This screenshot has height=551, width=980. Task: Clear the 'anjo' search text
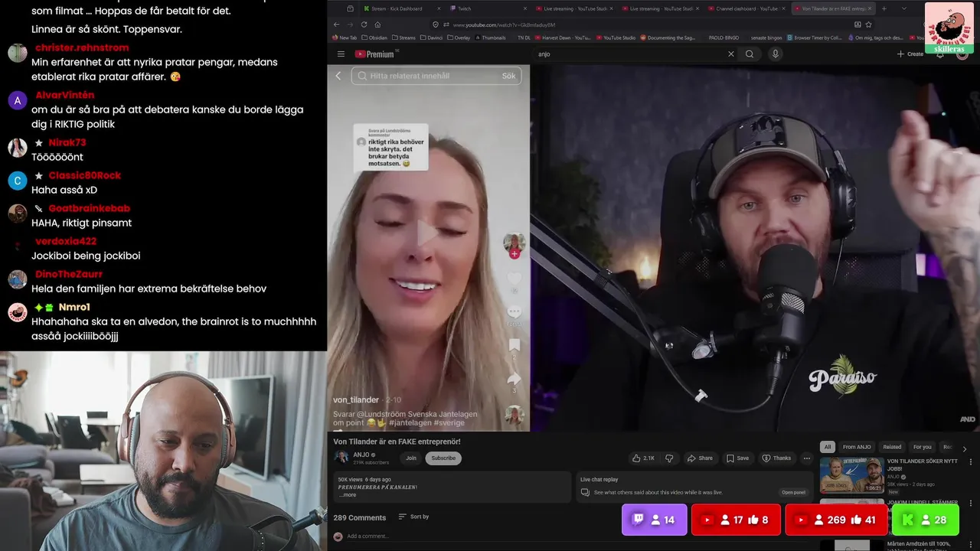click(730, 54)
